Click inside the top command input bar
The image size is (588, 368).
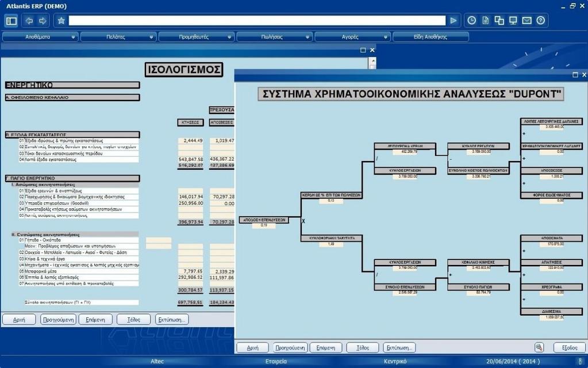pos(257,21)
